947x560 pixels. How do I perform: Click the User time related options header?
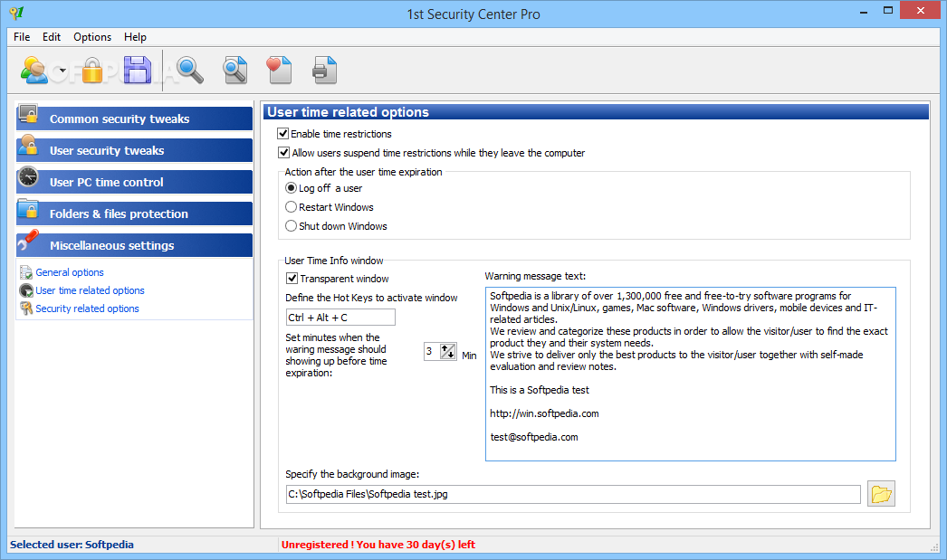coord(596,111)
